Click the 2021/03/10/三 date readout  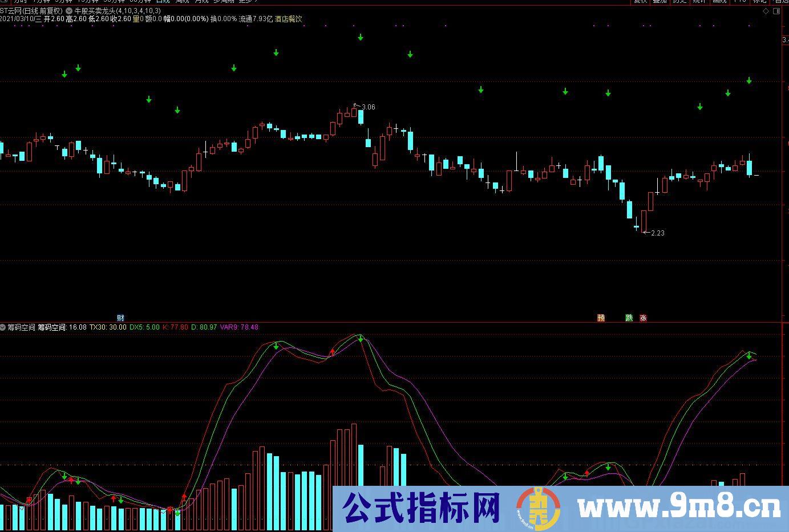[x=21, y=19]
